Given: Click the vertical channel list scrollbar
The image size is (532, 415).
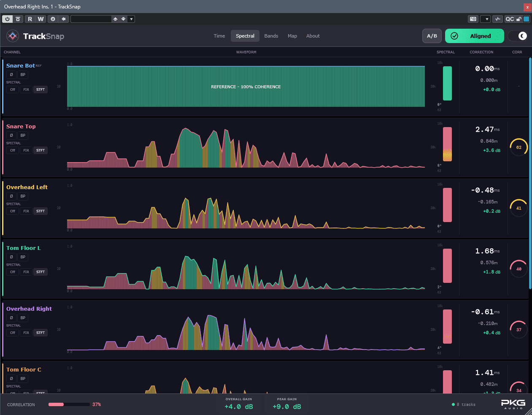Looking at the screenshot, I should tap(530, 173).
